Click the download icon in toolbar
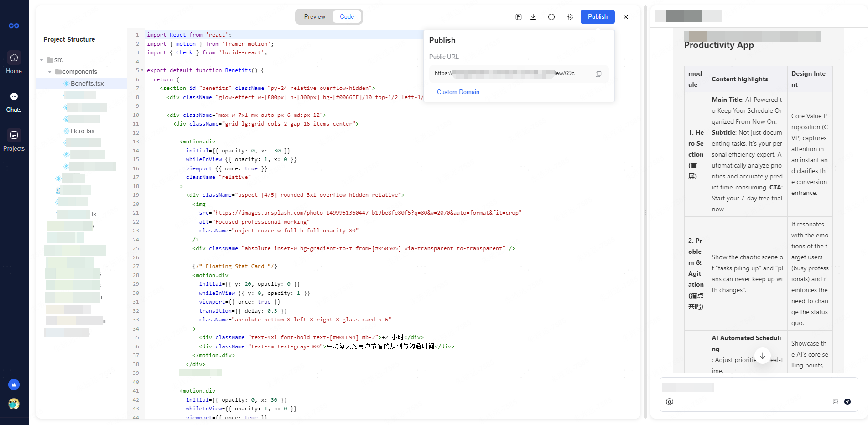 [x=533, y=17]
